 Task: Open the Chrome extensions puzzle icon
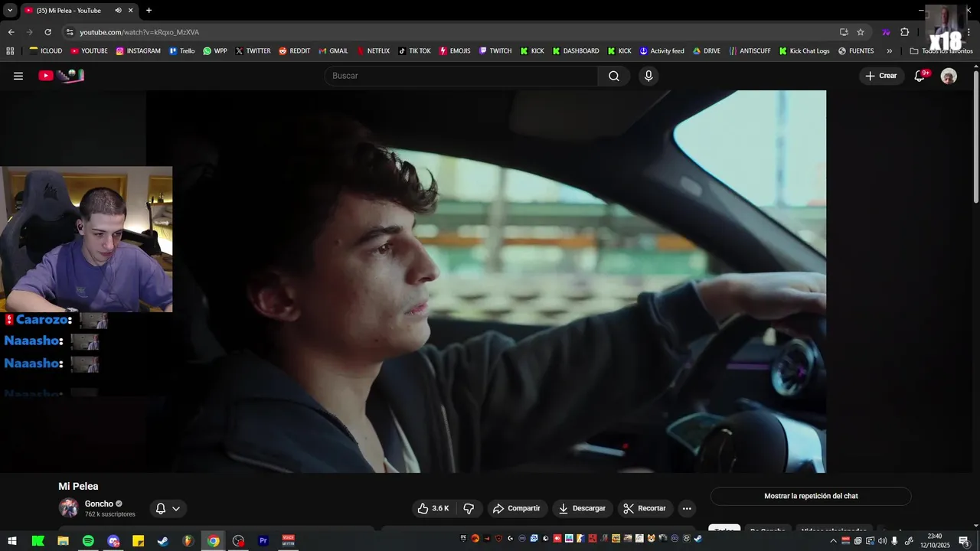click(904, 32)
